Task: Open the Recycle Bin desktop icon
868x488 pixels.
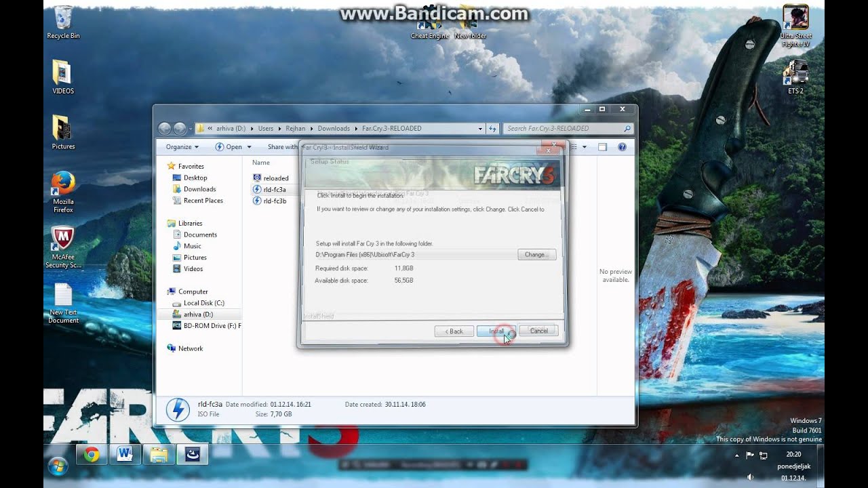Action: click(63, 22)
